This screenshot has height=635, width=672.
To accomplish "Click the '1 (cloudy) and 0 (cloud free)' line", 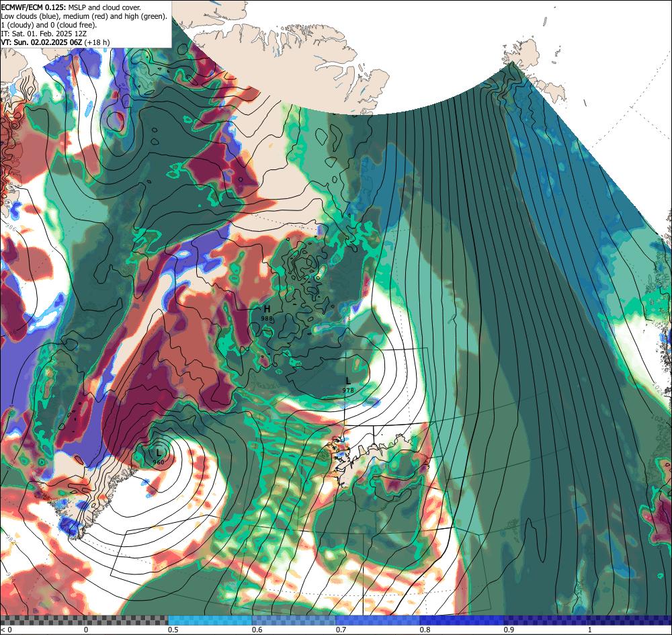I will point(49,25).
